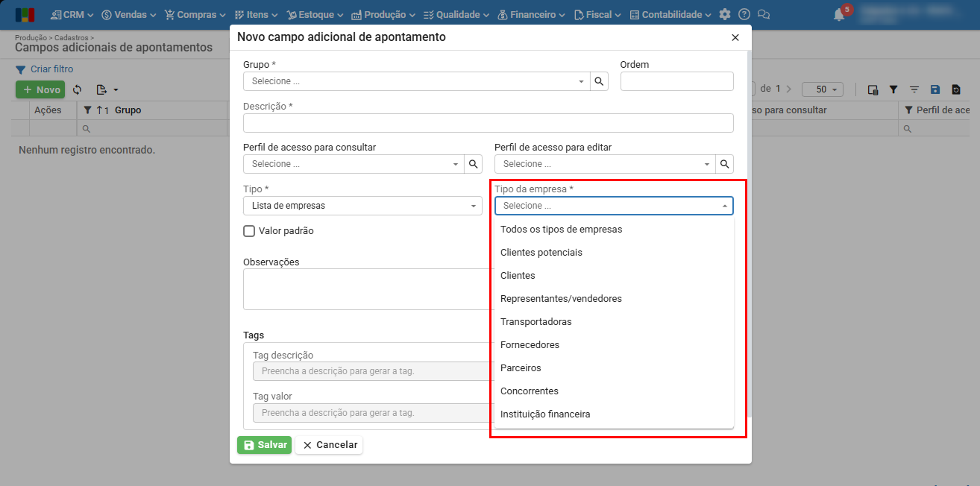Click the search icon for Perfil de acesso para consultar

pyautogui.click(x=473, y=164)
